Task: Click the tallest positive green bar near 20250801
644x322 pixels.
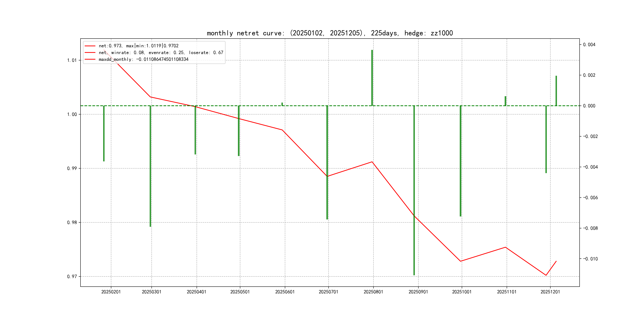Action: (372, 78)
